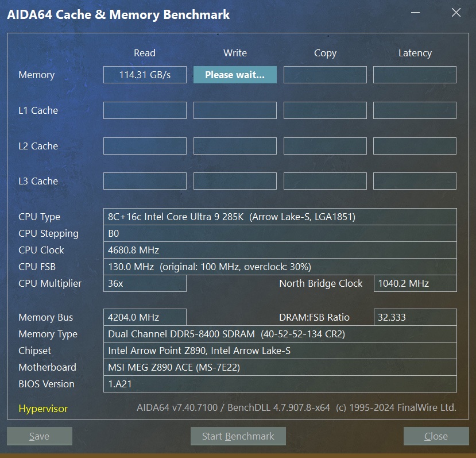Click the Latency column header

point(415,53)
